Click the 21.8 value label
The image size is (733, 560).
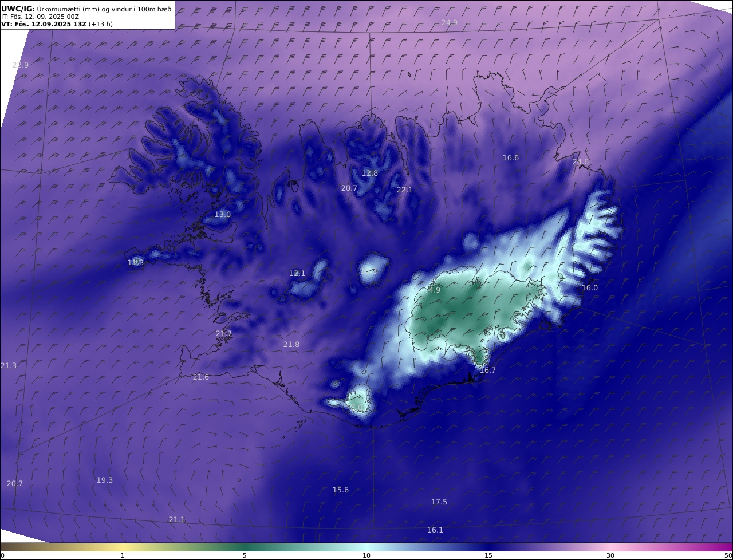pyautogui.click(x=291, y=344)
